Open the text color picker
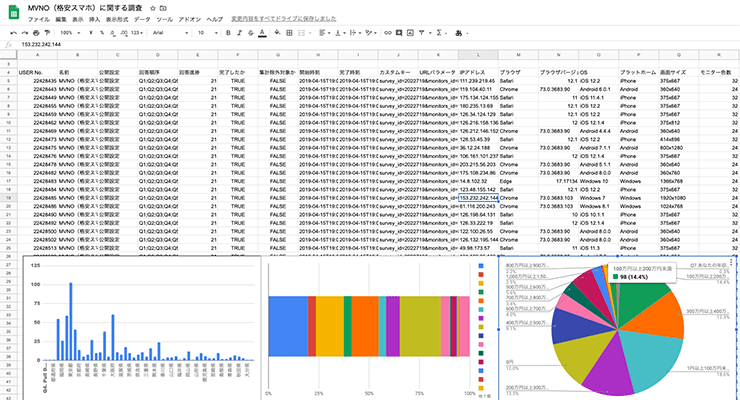This screenshot has height=400, width=740. tap(262, 32)
